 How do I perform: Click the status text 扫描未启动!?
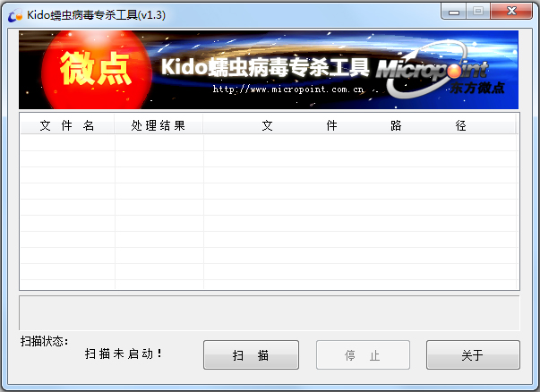click(124, 354)
